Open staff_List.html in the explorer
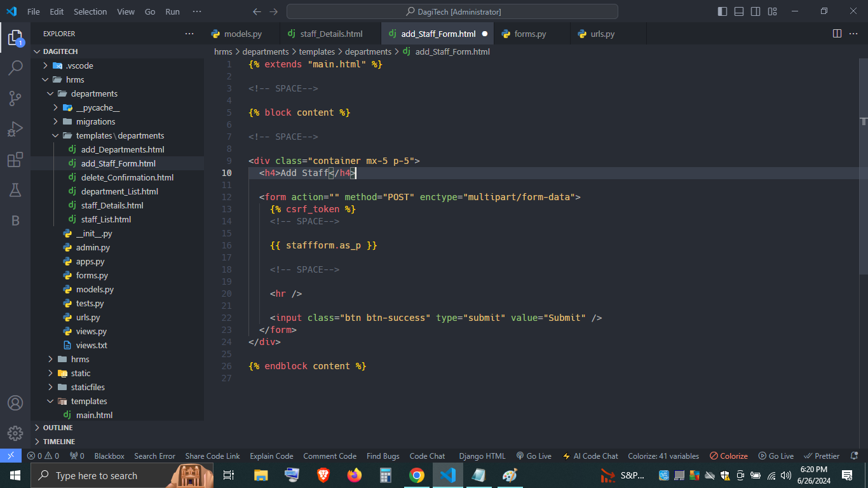Screen dimensions: 868x488 click(106, 219)
